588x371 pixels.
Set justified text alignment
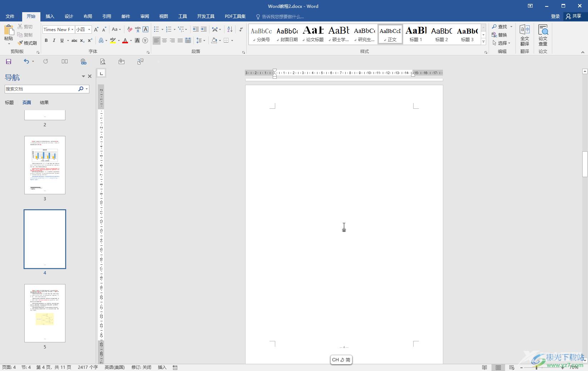pyautogui.click(x=180, y=40)
